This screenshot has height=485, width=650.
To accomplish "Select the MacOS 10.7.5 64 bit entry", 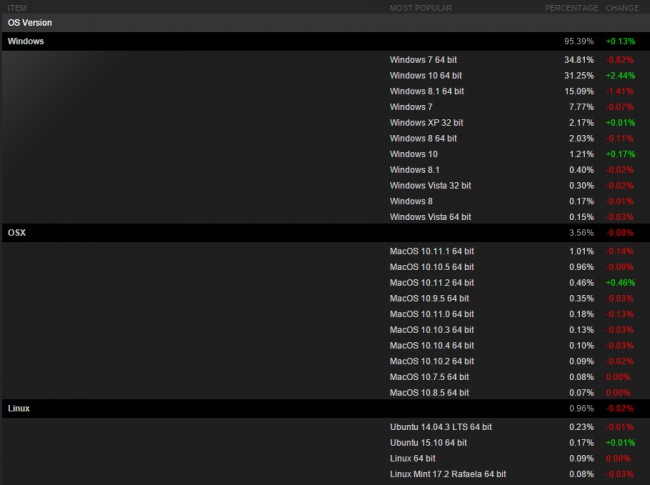I will click(429, 377).
